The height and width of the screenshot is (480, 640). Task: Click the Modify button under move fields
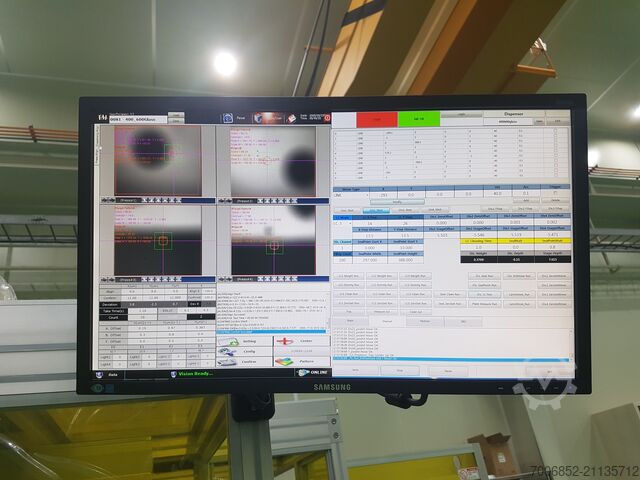pos(397,202)
